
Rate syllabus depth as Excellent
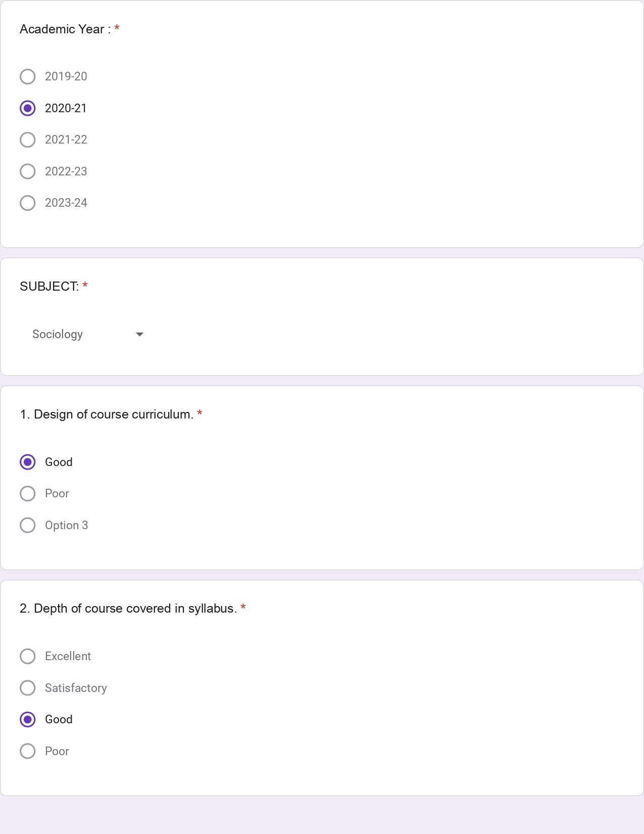pyautogui.click(x=28, y=657)
